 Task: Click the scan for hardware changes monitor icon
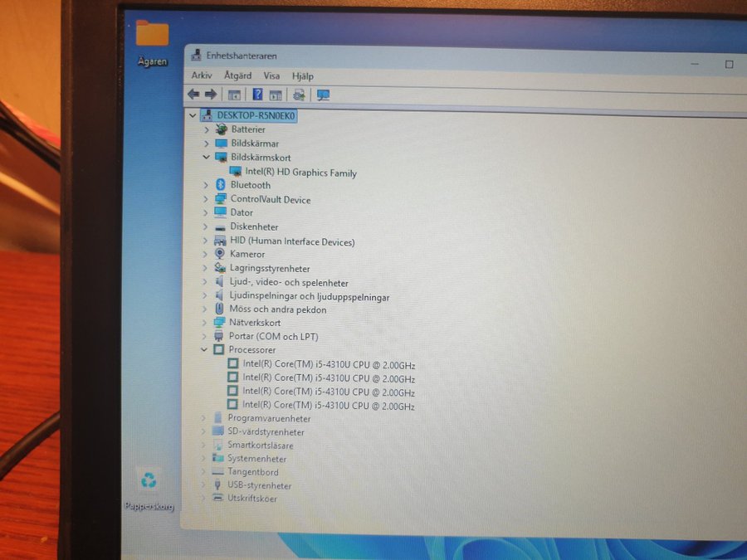[323, 95]
